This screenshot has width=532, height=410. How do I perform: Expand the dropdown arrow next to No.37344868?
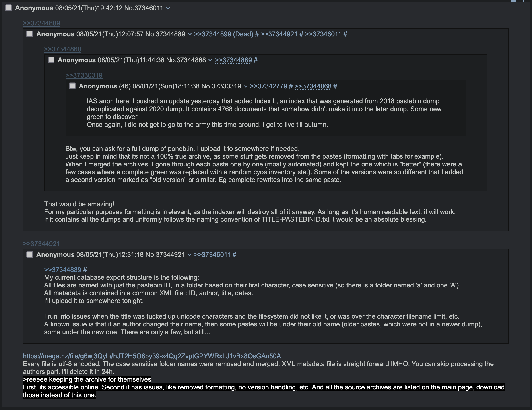tap(210, 60)
